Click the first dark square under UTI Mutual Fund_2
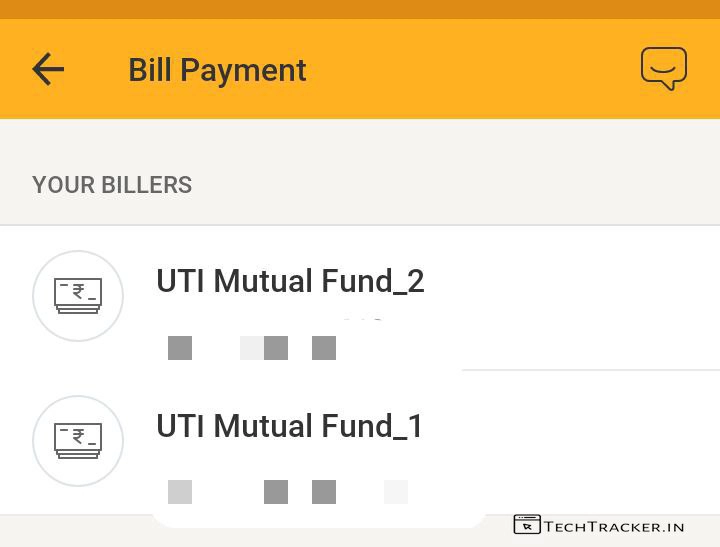The height and width of the screenshot is (547, 720). (180, 348)
